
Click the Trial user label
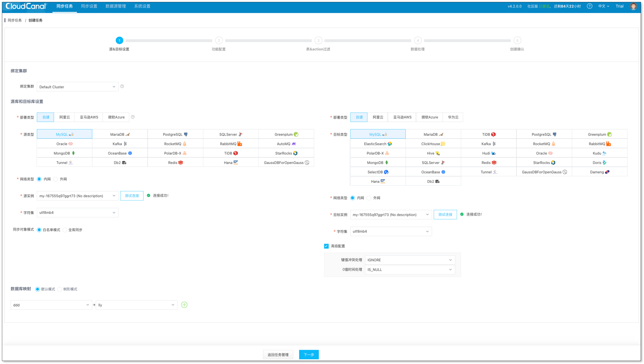pyautogui.click(x=619, y=6)
